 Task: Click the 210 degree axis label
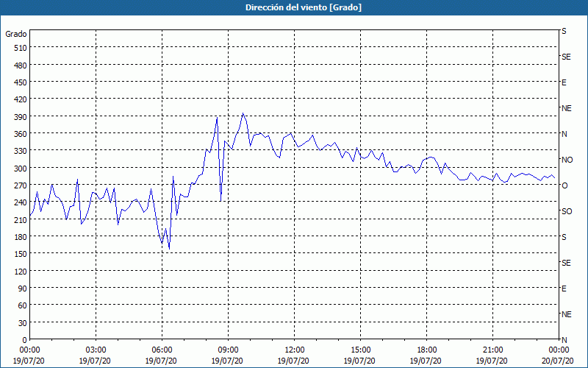pyautogui.click(x=21, y=219)
